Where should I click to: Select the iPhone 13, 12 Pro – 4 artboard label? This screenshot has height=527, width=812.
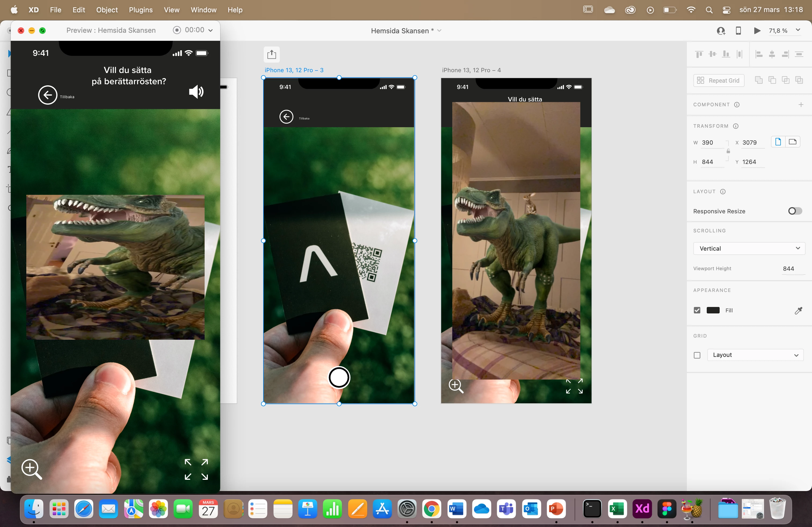click(471, 70)
